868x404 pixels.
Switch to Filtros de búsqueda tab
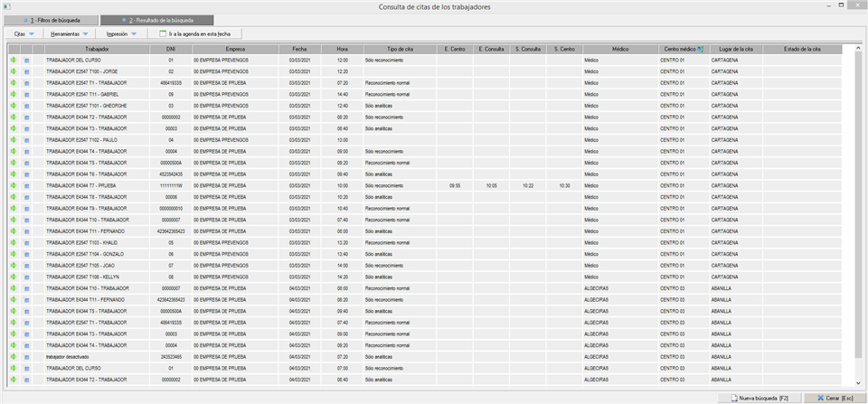pyautogui.click(x=51, y=20)
